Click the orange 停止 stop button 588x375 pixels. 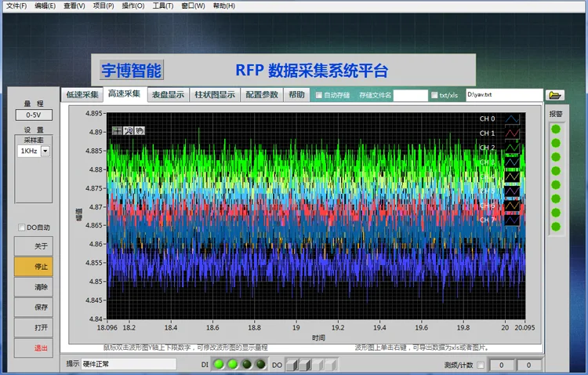coord(34,267)
